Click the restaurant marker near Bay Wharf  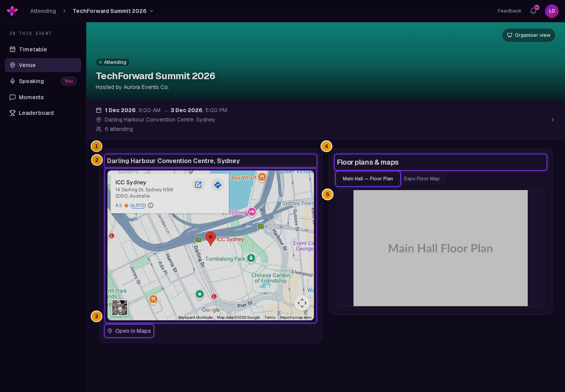(262, 177)
